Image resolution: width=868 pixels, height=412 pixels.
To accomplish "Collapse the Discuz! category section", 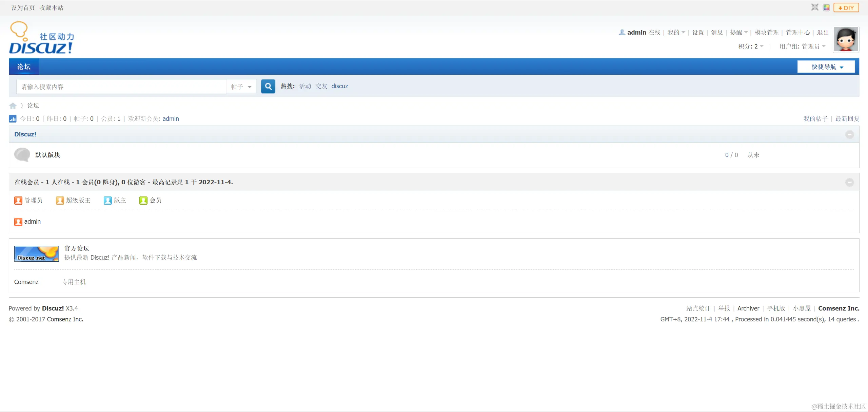I will 849,134.
